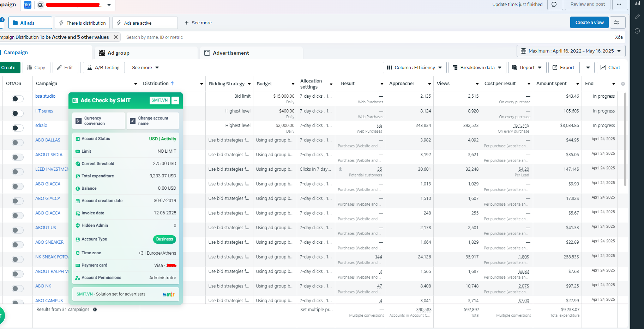The height and width of the screenshot is (329, 644).
Task: Click the clock history icon in right sidebar
Action: (x=637, y=31)
